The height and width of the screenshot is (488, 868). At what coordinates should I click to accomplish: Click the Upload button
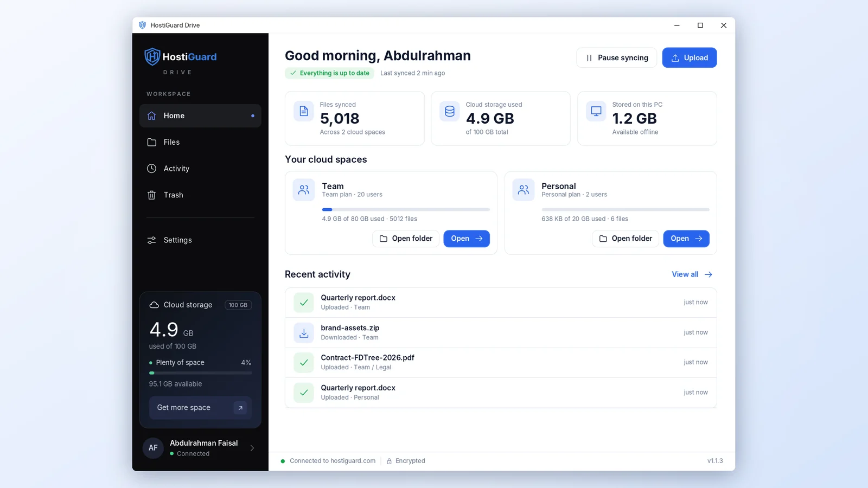point(690,57)
